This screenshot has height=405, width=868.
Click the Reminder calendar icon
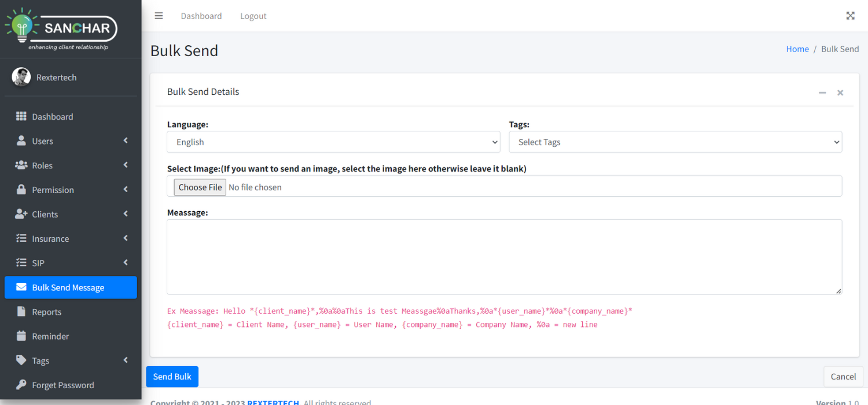tap(21, 336)
